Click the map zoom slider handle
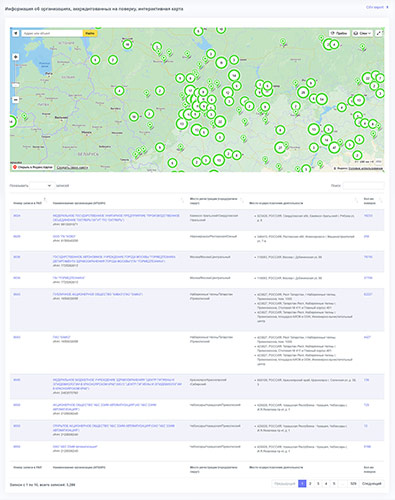This screenshot has width=395, height=500. click(16, 85)
